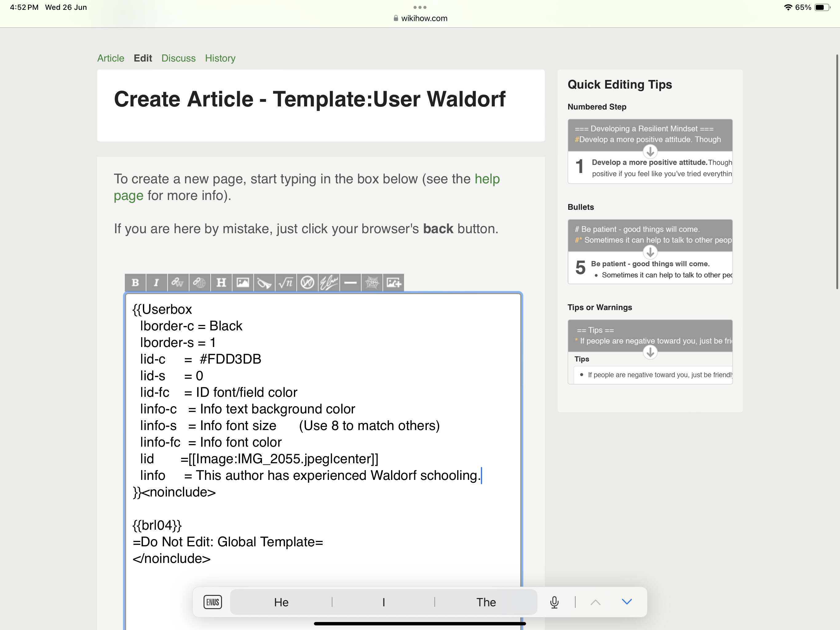Click 'This author has experienced Waldorf schooling.'
Image resolution: width=840 pixels, height=630 pixels.
tap(338, 475)
